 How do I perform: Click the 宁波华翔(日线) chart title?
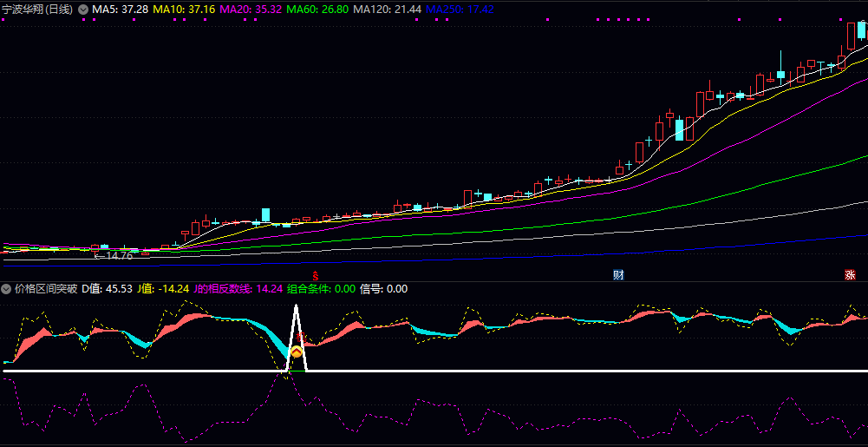point(37,9)
